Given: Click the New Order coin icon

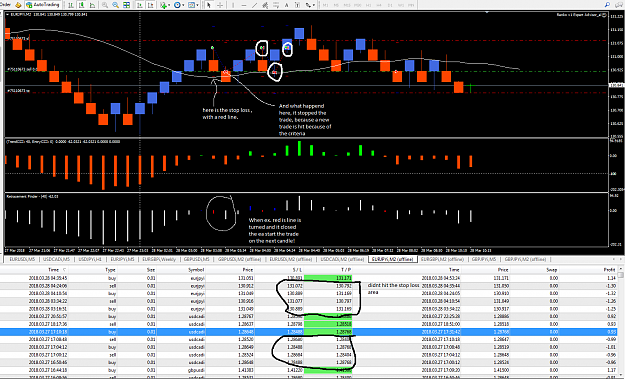Looking at the screenshot, I should (x=18, y=5).
